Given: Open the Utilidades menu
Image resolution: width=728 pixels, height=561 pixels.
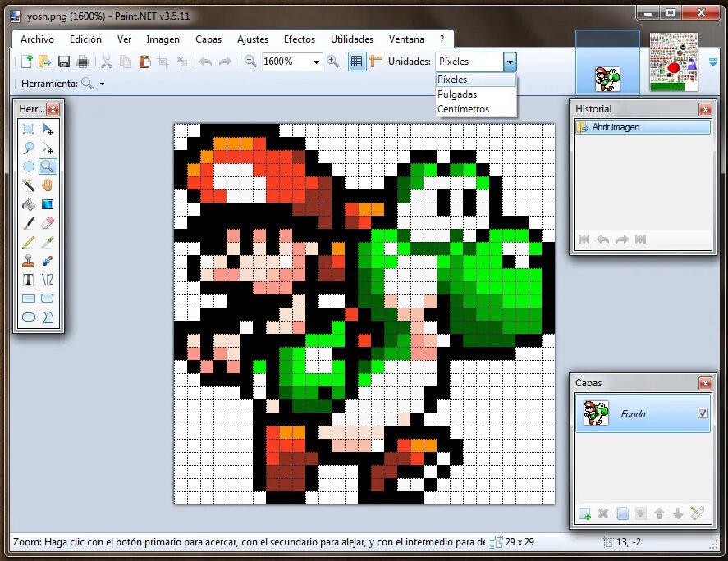Looking at the screenshot, I should 352,39.
